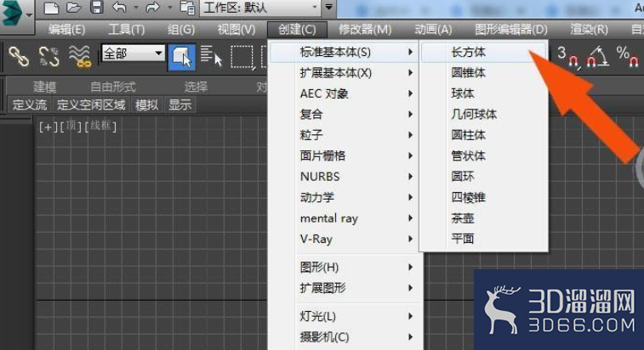Open the 全部 selection filter dropdown
Screen dimensions: 644x350
tap(133, 54)
